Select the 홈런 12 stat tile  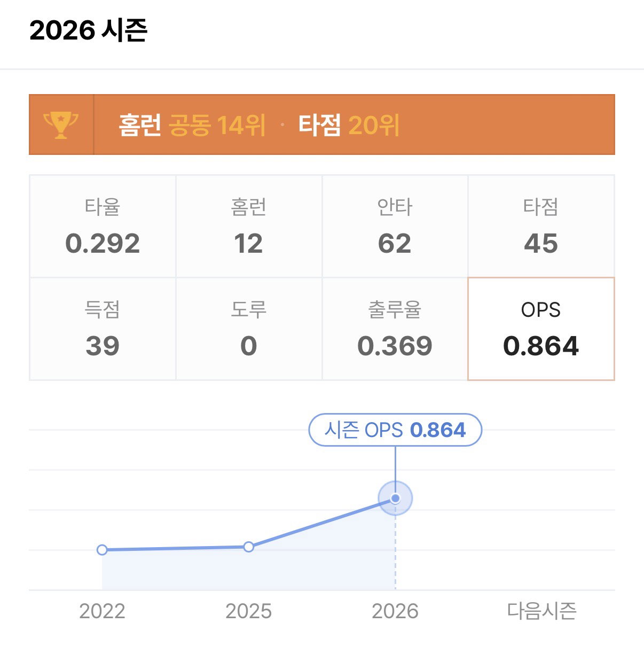tap(249, 226)
